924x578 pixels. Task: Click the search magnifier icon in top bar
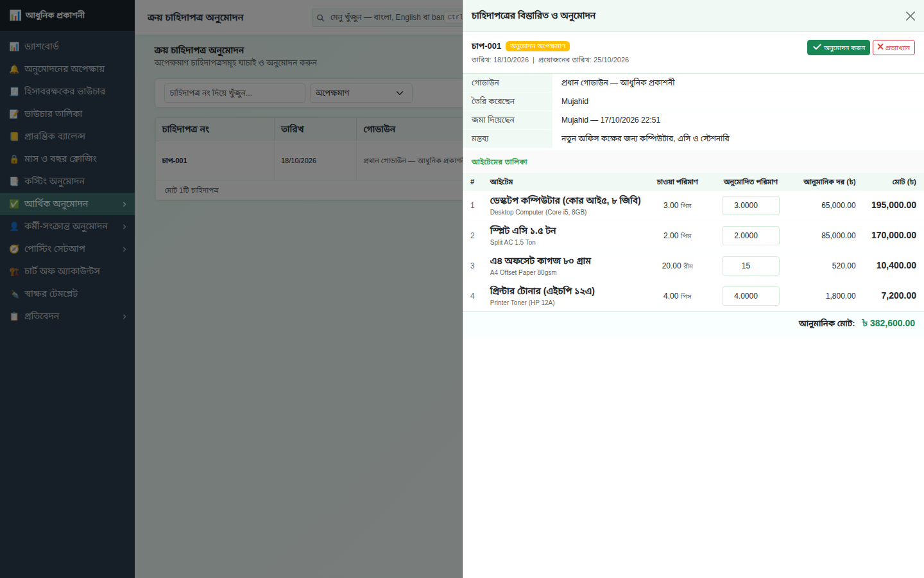[321, 17]
